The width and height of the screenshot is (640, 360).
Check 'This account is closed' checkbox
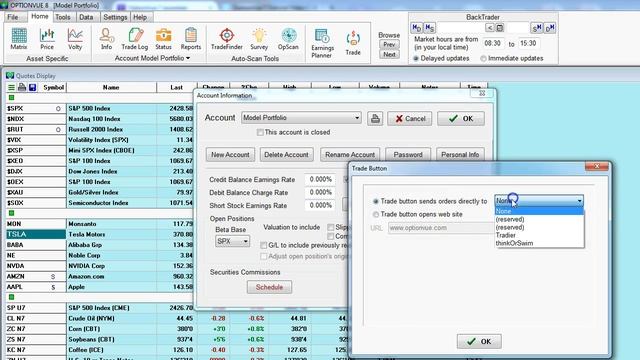click(x=260, y=132)
